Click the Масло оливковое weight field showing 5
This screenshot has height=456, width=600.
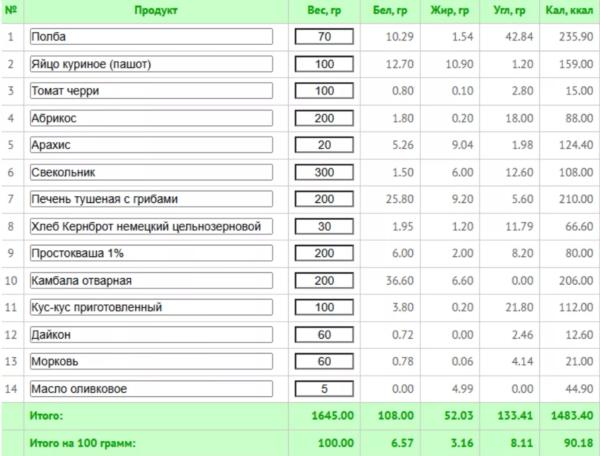(324, 389)
